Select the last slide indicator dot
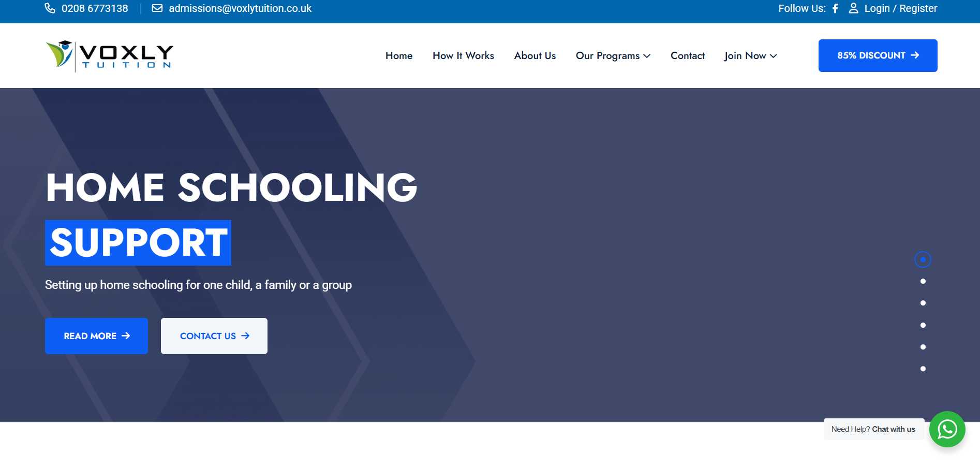 pos(923,369)
